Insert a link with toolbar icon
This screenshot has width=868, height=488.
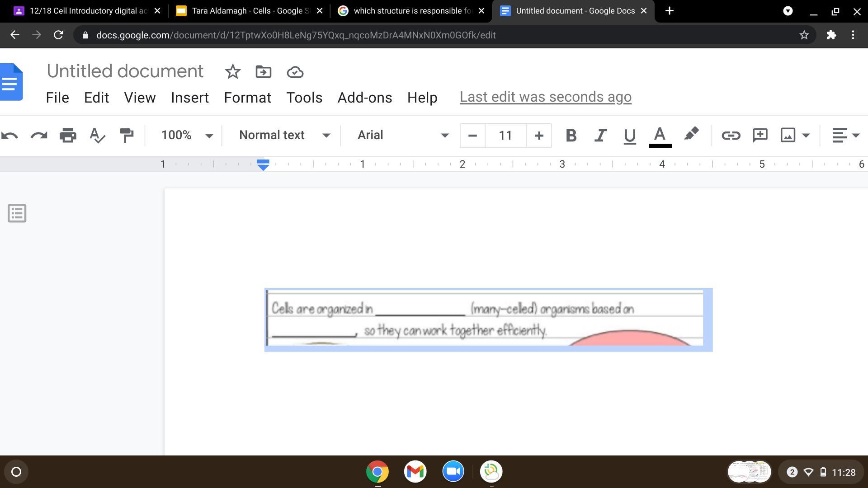coord(731,136)
